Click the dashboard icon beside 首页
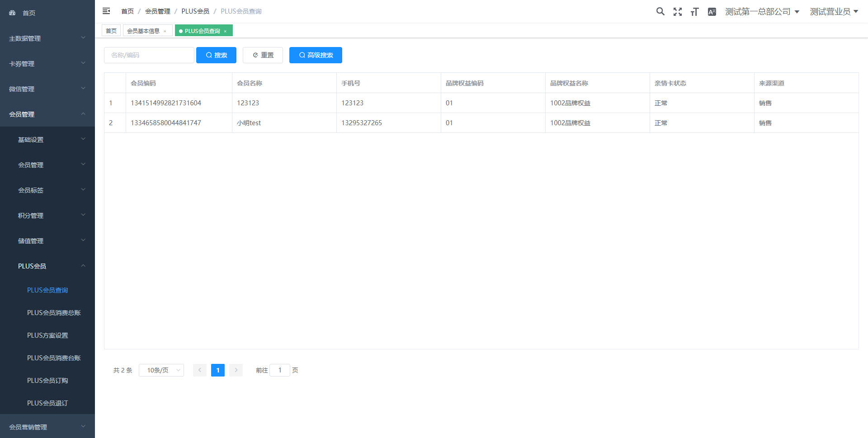The image size is (868, 438). coord(12,13)
